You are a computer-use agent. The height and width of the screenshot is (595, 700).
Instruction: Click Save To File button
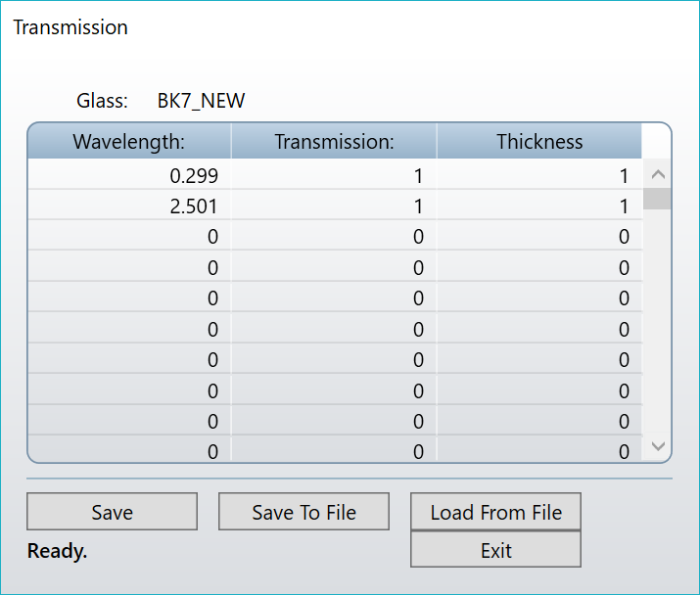coord(304,512)
